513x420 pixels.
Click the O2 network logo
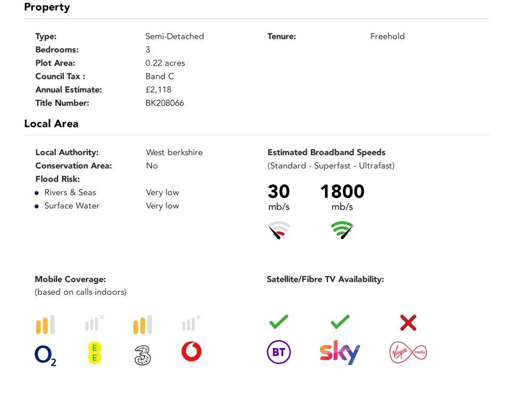[45, 355]
